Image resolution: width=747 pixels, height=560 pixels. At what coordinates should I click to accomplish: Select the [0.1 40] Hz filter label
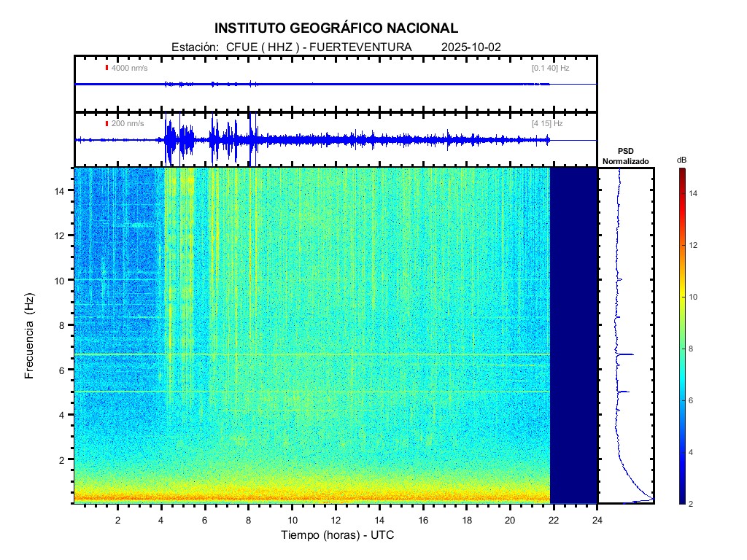[550, 68]
